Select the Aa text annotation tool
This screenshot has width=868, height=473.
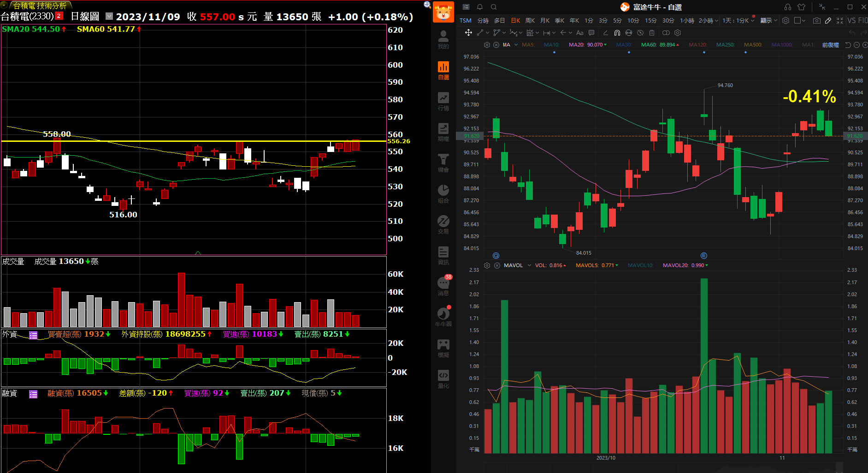click(x=580, y=33)
